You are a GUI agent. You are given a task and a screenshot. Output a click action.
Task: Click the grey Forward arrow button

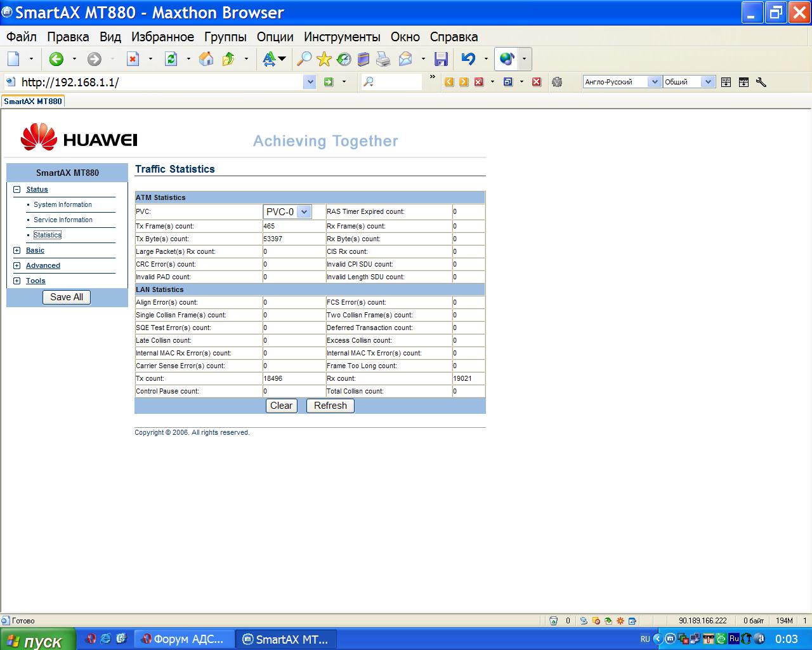[x=94, y=59]
